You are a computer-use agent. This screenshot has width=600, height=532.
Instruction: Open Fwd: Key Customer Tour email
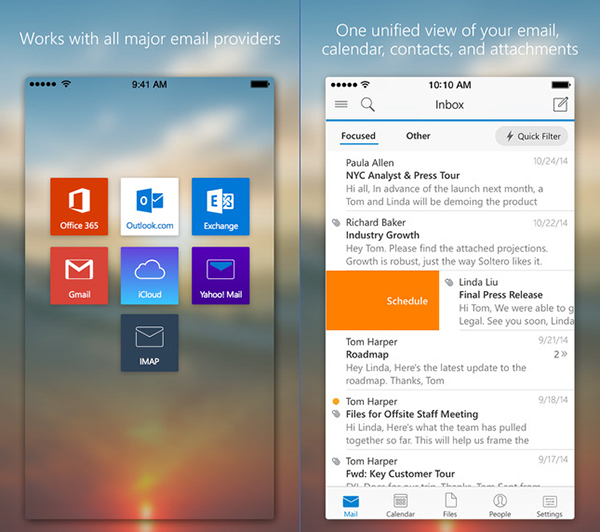click(x=450, y=469)
